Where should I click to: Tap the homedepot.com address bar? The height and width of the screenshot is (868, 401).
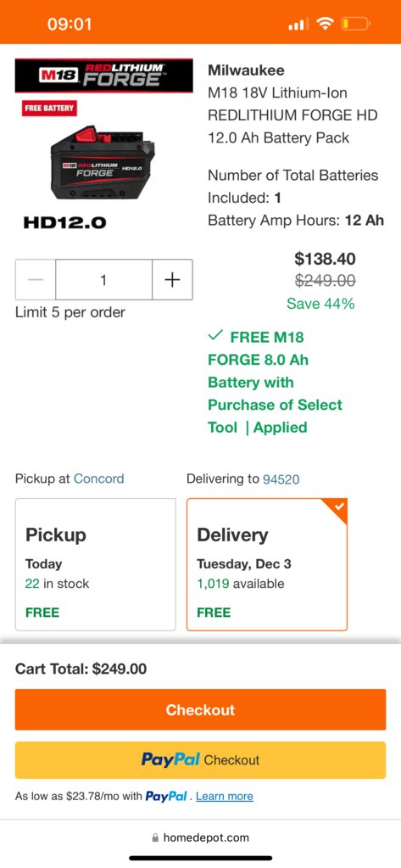(200, 837)
